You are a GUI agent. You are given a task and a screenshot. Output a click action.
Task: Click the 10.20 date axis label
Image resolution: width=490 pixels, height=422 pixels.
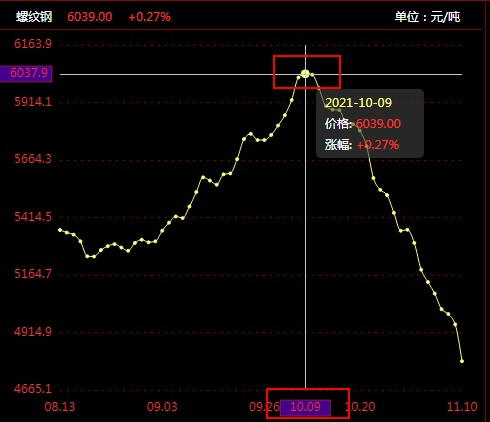(361, 407)
